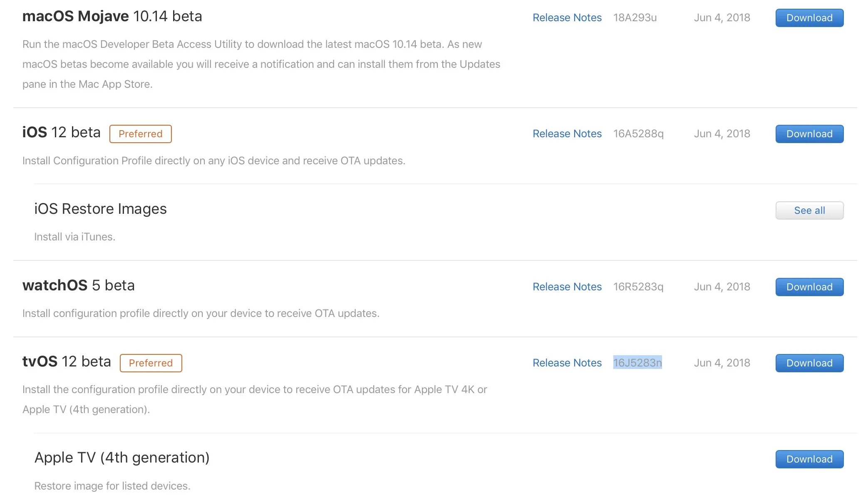Screen dimensions: 868x495
Task: Click the iOS Restore Images title
Action: coord(100,209)
